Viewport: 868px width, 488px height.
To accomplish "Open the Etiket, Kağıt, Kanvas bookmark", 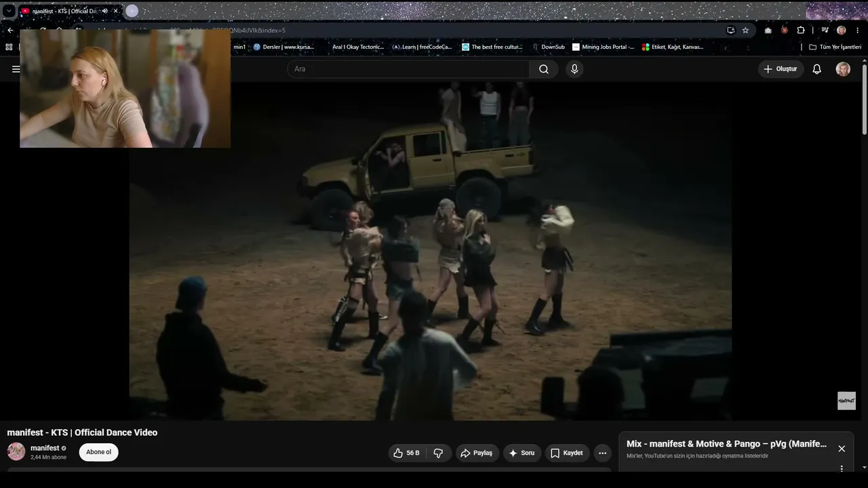I will click(x=673, y=47).
